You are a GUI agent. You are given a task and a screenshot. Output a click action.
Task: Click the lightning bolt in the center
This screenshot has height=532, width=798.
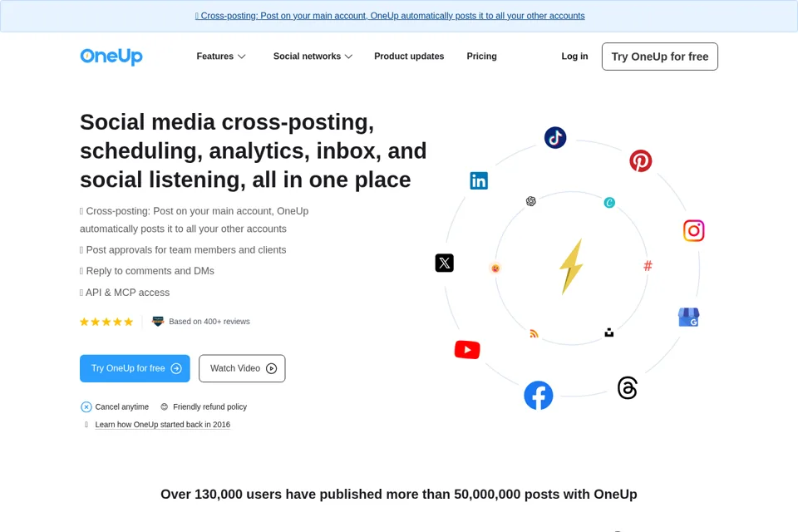[x=572, y=267]
